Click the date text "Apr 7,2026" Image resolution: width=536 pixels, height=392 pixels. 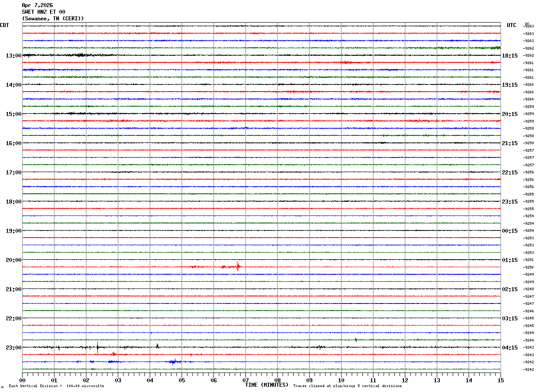tap(37, 5)
